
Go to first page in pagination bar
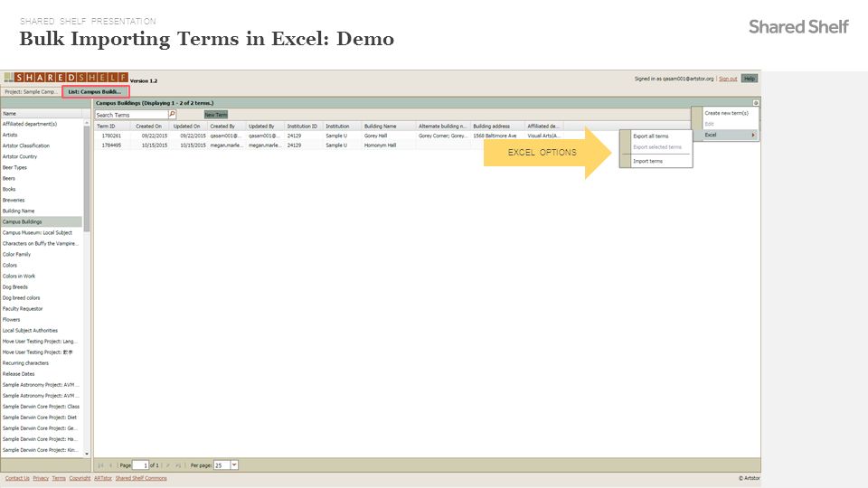click(100, 465)
